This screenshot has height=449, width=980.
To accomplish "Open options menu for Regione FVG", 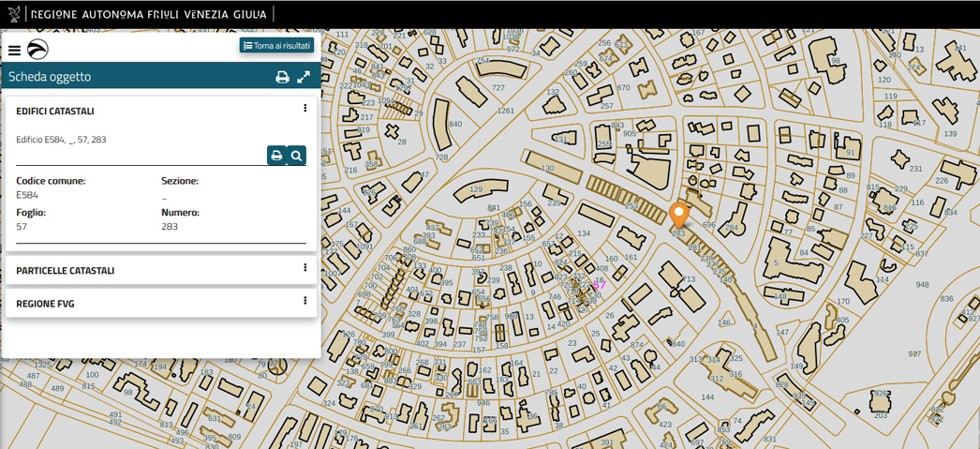I will coord(305,301).
